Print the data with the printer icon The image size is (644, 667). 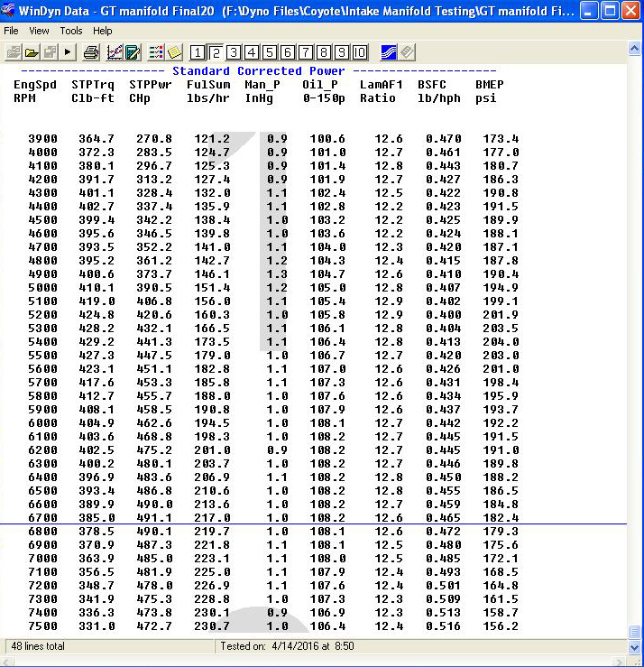point(90,52)
